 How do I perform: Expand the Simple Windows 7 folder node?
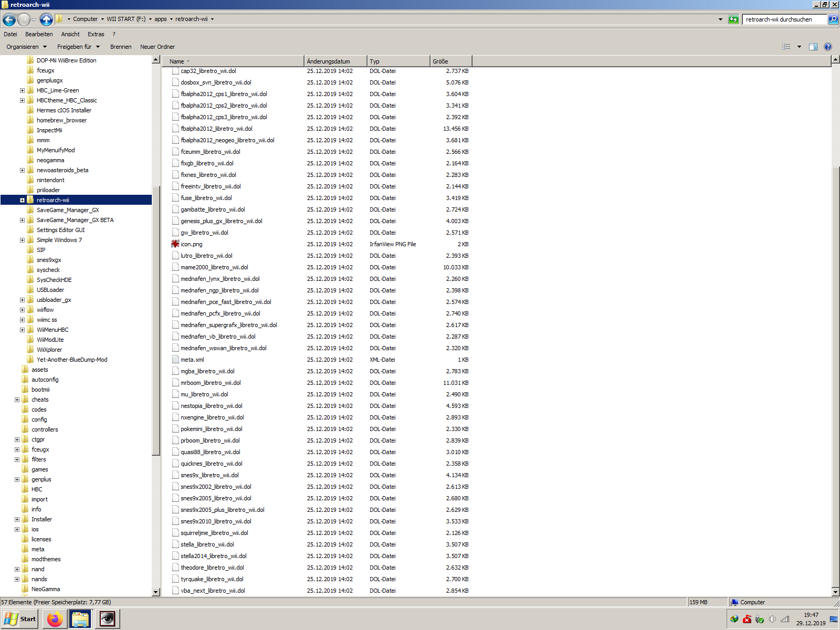tap(22, 240)
